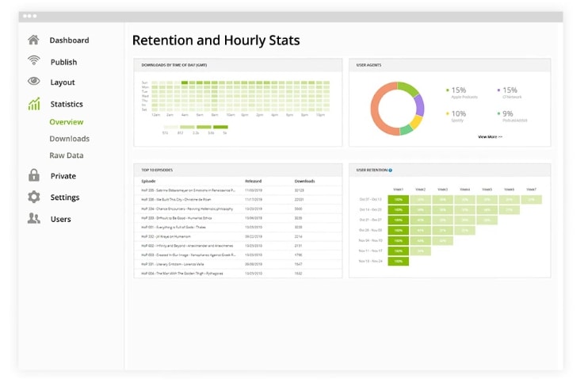Click the Oct 07 - Oct 13 retention row label
The image size is (588, 387).
[x=371, y=199]
